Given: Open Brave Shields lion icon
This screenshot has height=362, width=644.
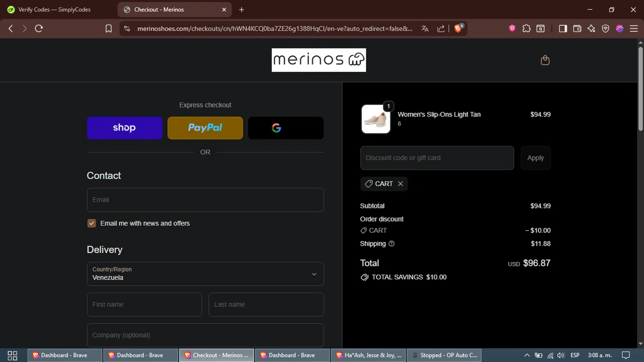Looking at the screenshot, I should (459, 28).
